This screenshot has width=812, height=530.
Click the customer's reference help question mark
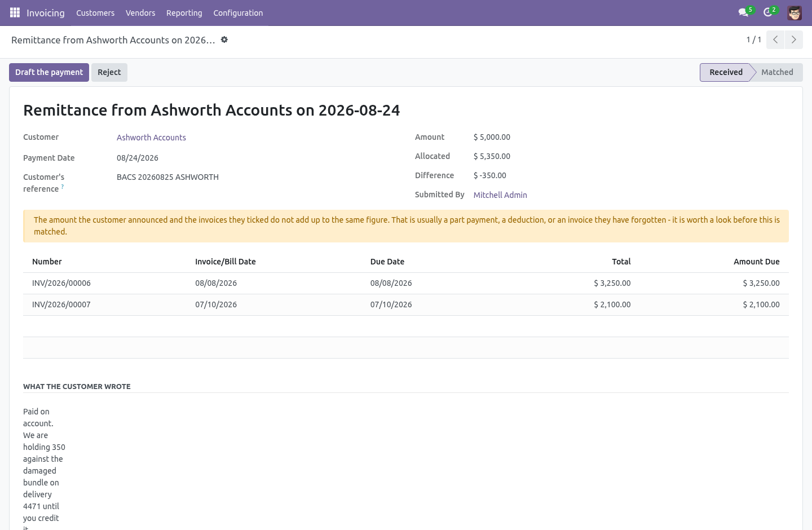coord(63,186)
